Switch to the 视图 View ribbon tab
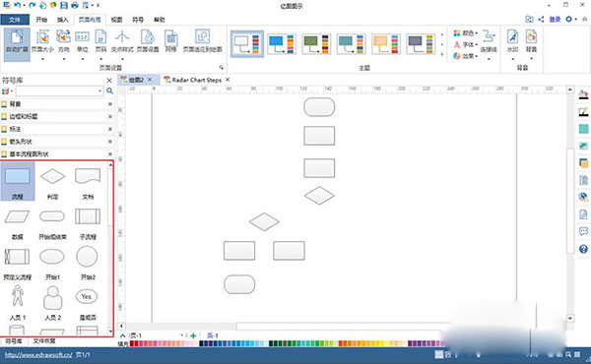 tap(116, 20)
